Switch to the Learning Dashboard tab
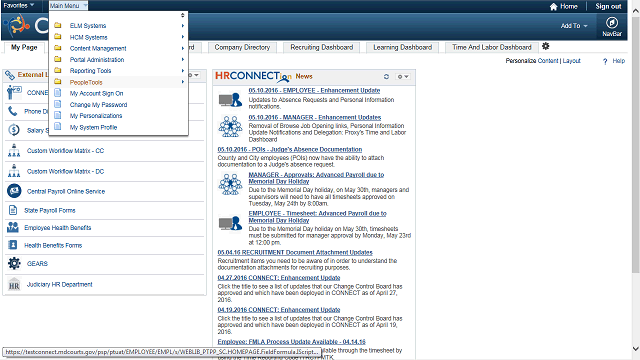This screenshot has height=360, width=640. [x=402, y=47]
